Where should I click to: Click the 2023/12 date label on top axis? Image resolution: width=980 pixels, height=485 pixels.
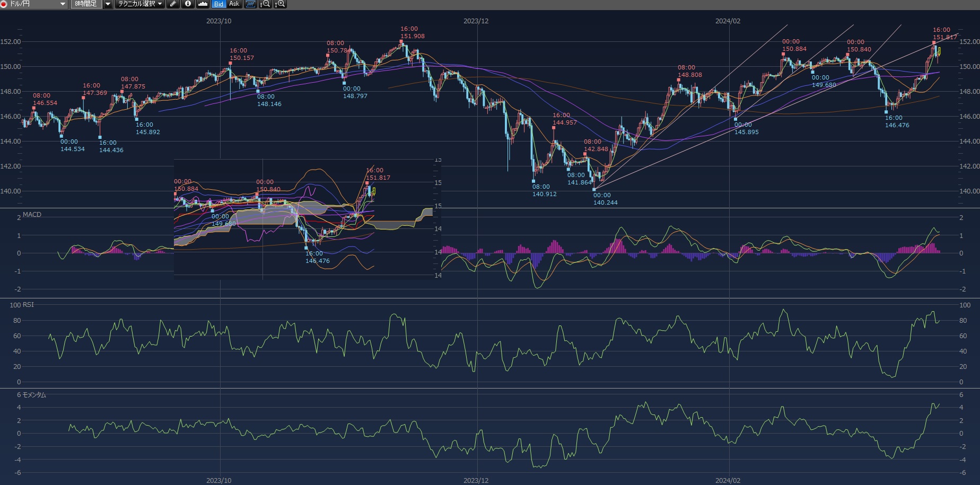tap(476, 21)
